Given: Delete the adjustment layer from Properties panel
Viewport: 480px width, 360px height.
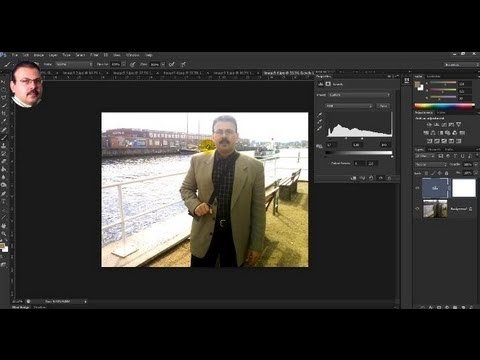Looking at the screenshot, I should pyautogui.click(x=389, y=178).
